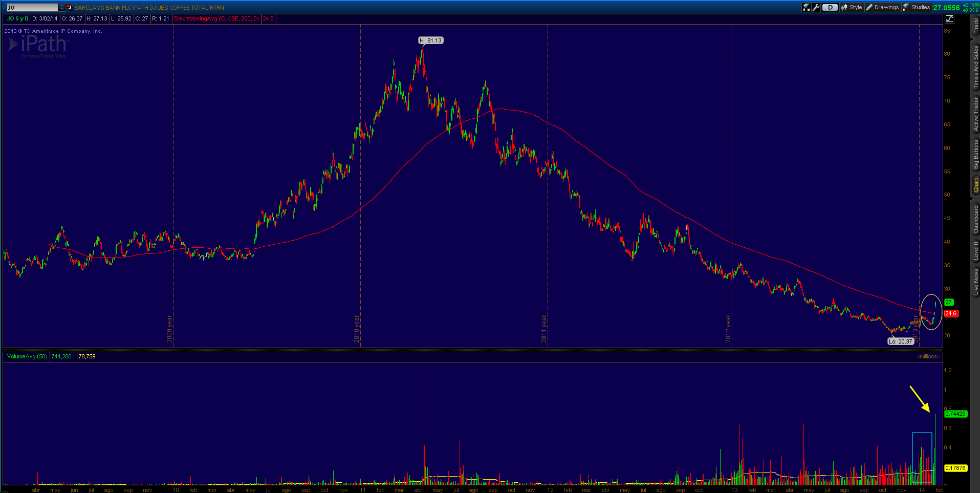Click the Hi: 81.13 price bubble
This screenshot has height=493, width=980.
(430, 40)
